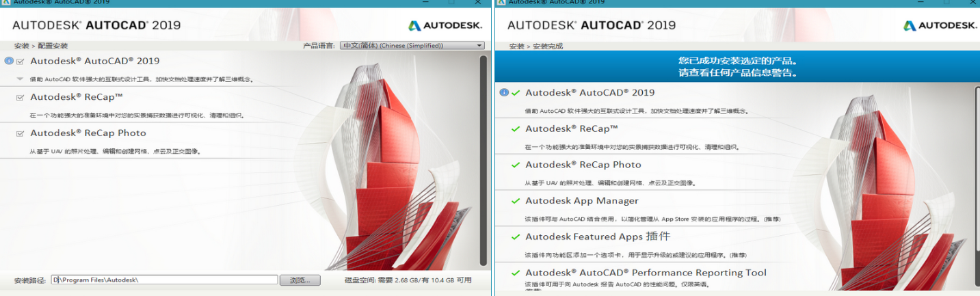Click into the 安装路径 install path field
Viewport: 980px width, 296px height.
(x=165, y=280)
